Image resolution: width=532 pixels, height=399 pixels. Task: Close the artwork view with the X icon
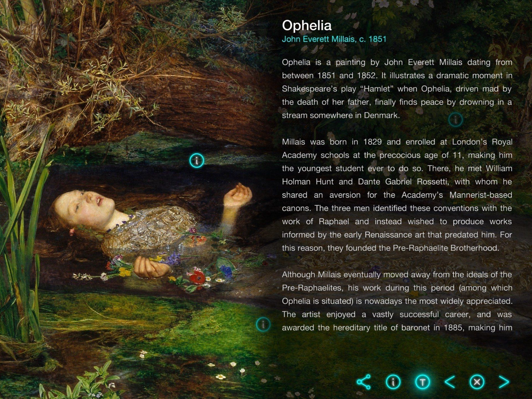point(477,382)
